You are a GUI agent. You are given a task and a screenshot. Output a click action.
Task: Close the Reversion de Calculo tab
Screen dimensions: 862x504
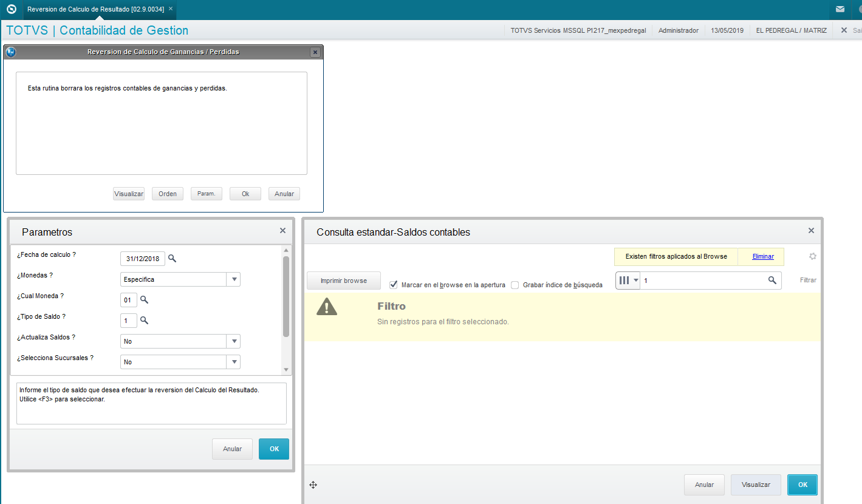click(x=171, y=9)
